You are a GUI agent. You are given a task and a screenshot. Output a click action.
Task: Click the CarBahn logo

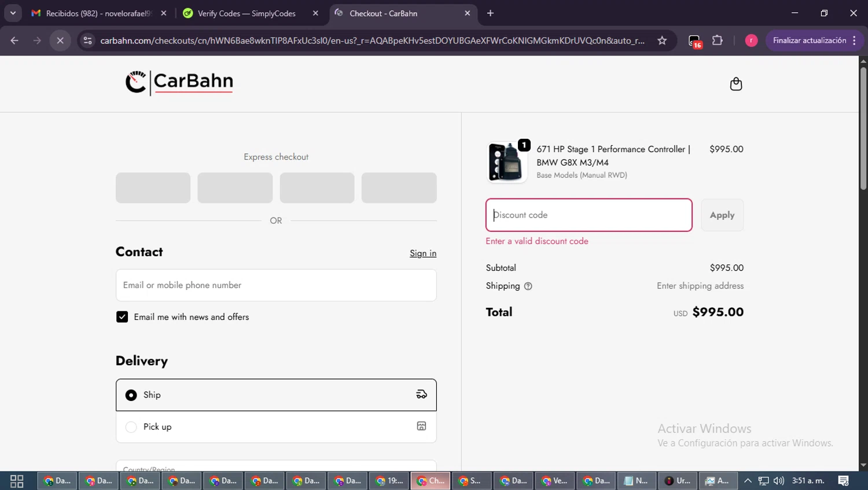tap(179, 83)
